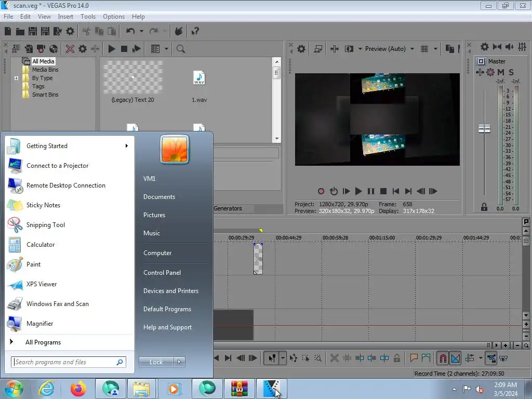Open the Insert menu
Image resolution: width=532 pixels, height=399 pixels.
65,17
